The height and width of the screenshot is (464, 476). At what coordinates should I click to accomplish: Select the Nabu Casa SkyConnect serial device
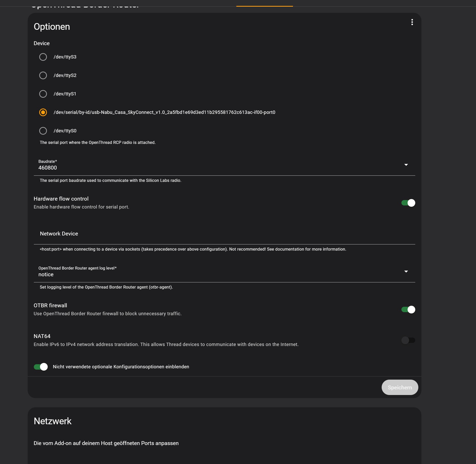pos(43,112)
